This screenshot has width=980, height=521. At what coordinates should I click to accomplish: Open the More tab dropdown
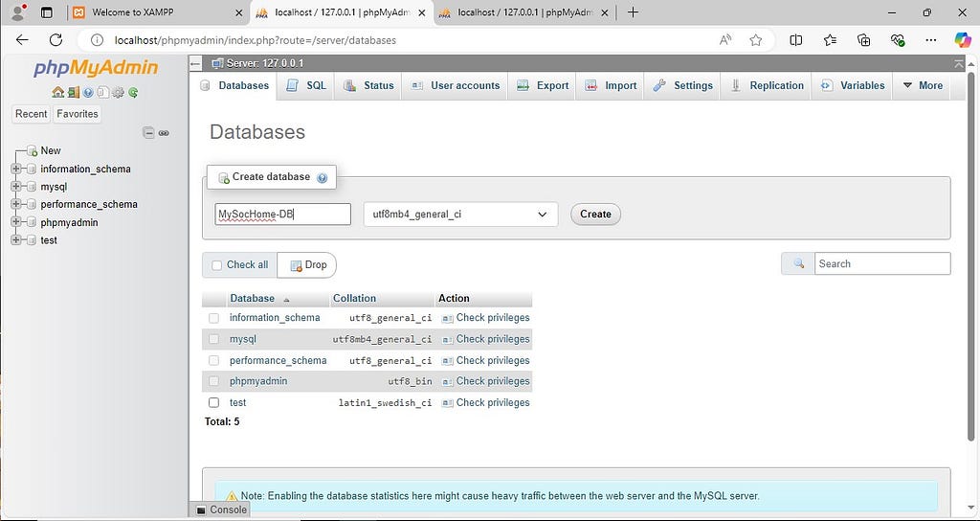pos(922,85)
